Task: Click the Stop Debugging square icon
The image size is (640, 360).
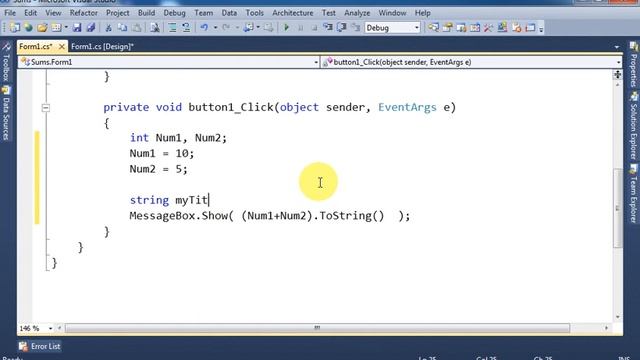Action: click(314, 28)
